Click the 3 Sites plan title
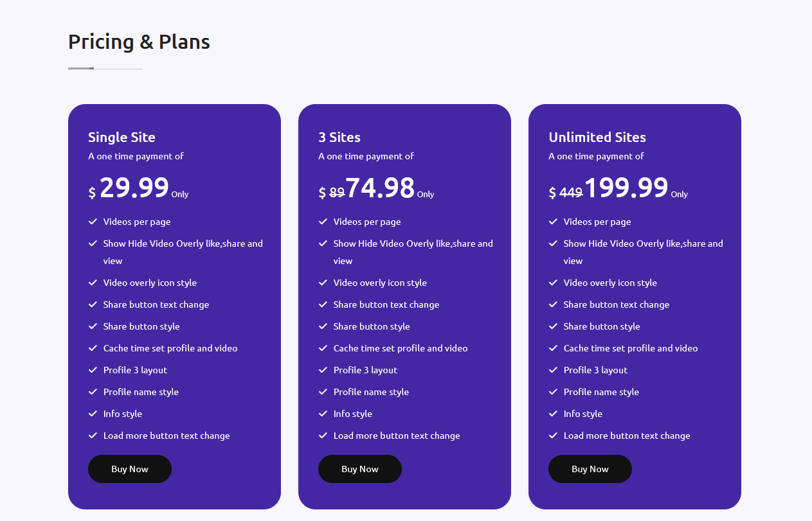 pos(339,137)
